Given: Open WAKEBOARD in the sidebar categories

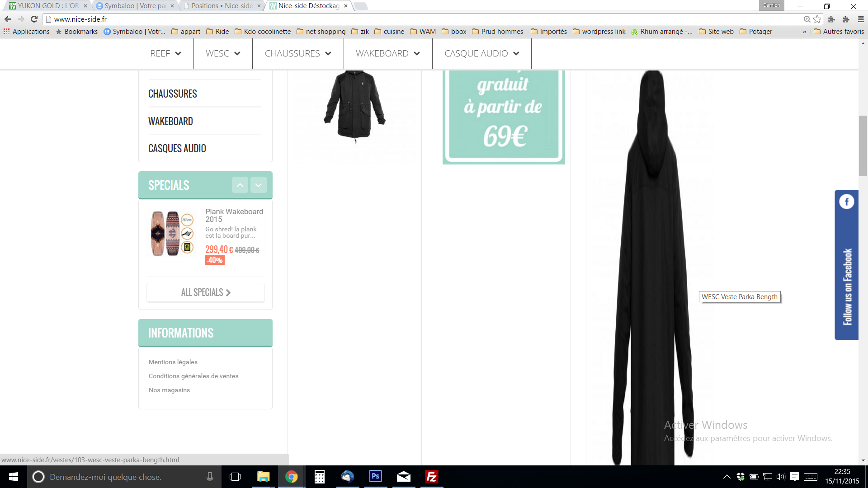Looking at the screenshot, I should click(x=170, y=122).
